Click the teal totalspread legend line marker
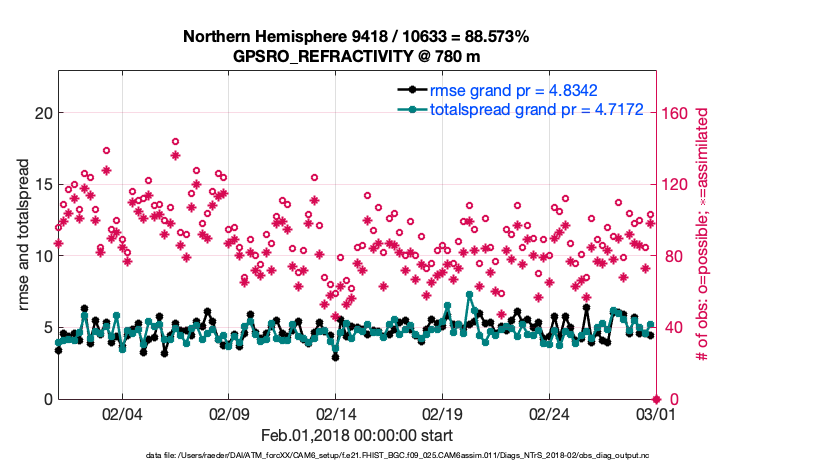 point(406,109)
